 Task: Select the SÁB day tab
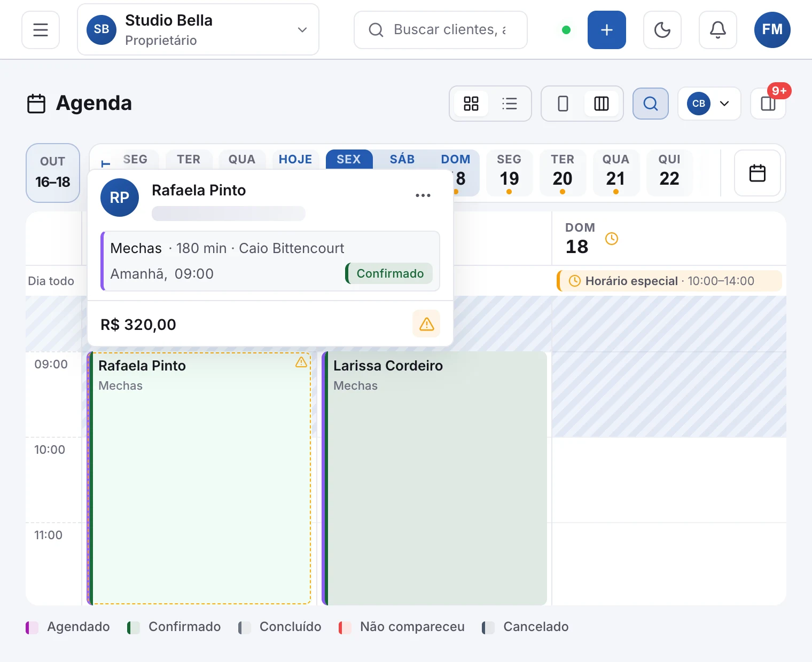coord(402,160)
